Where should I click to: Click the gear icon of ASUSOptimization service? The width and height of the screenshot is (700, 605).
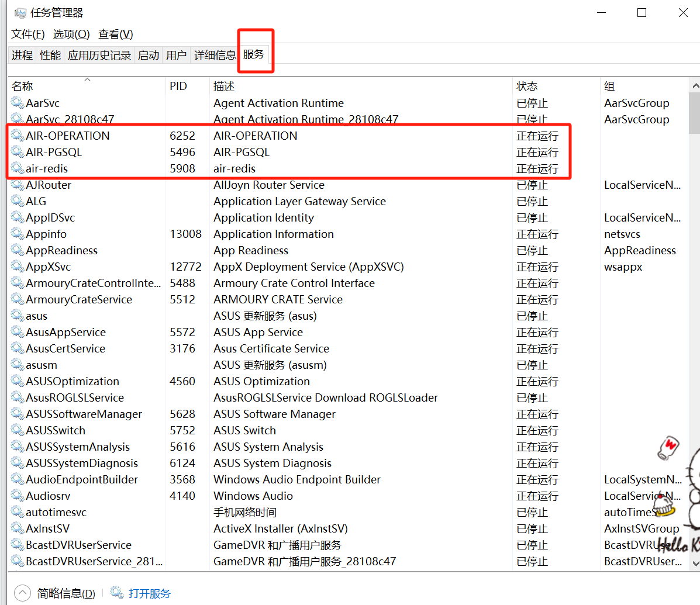[18, 381]
